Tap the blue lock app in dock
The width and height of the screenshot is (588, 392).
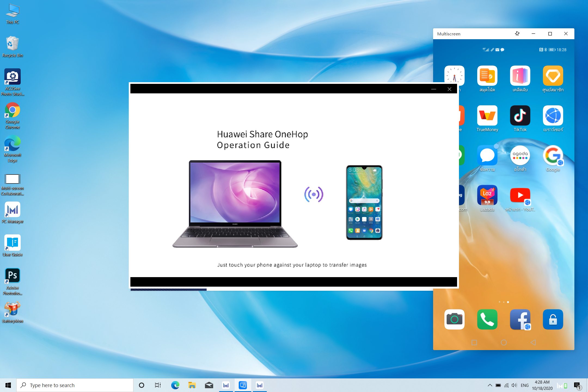(x=553, y=319)
